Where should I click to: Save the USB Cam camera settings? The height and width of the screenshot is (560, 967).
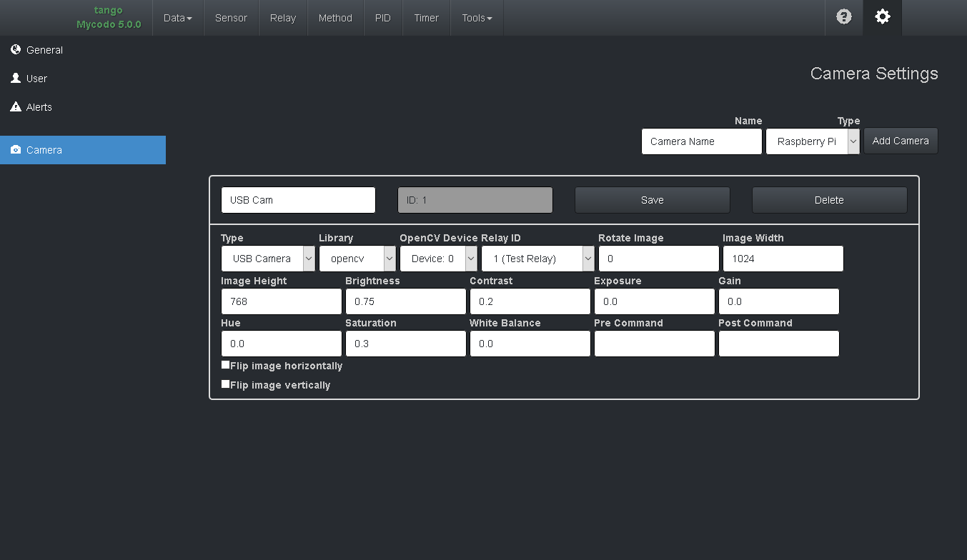click(x=652, y=199)
